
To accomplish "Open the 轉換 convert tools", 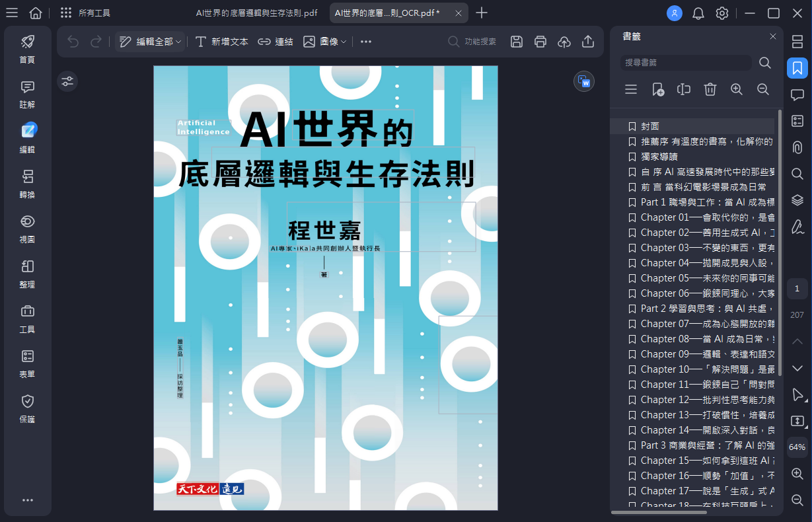I will [x=27, y=184].
